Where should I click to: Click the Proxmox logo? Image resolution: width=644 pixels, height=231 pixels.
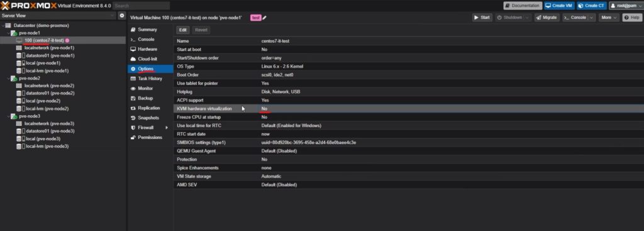(x=28, y=5)
